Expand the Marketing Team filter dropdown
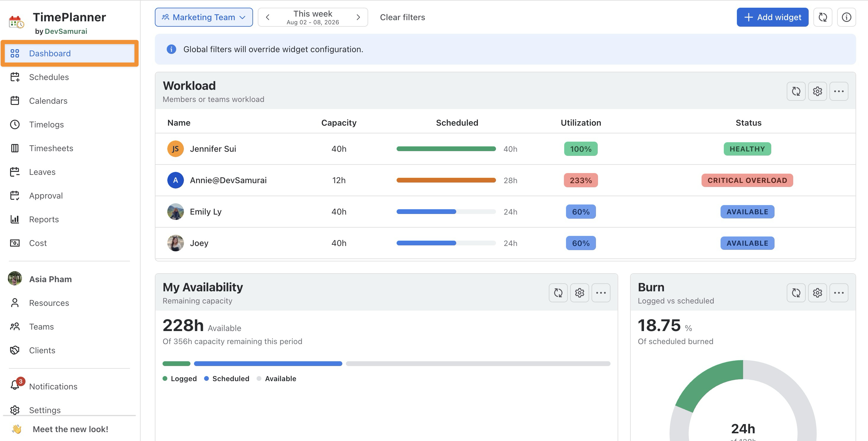Image resolution: width=868 pixels, height=441 pixels. pos(204,17)
